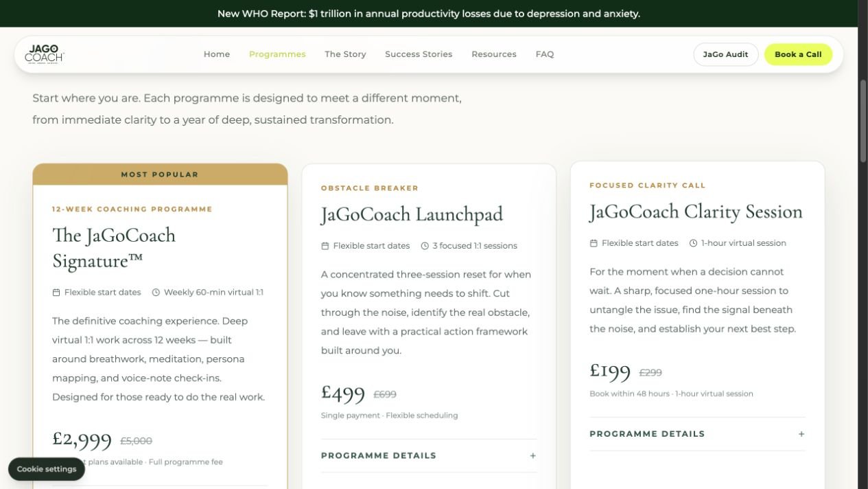The height and width of the screenshot is (489, 868).
Task: Click 'A concentrated three-session reset' paragraph
Action: pyautogui.click(x=426, y=312)
